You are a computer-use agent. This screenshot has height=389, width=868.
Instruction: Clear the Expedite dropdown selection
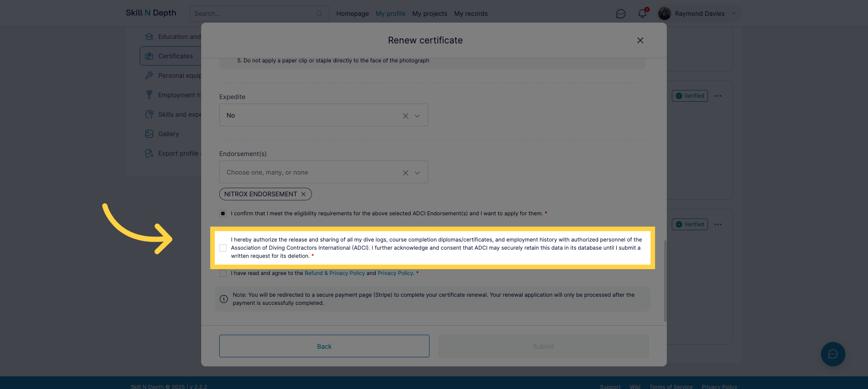coord(406,116)
